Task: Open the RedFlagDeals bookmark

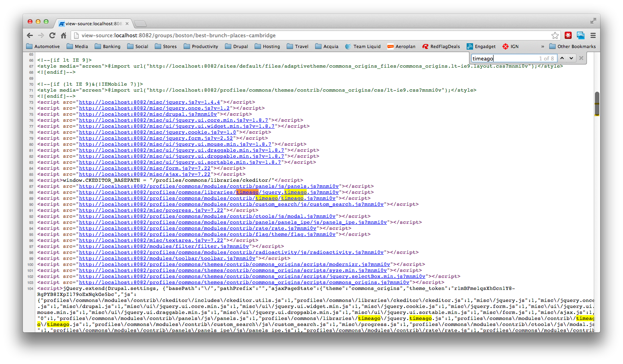Action: (441, 46)
